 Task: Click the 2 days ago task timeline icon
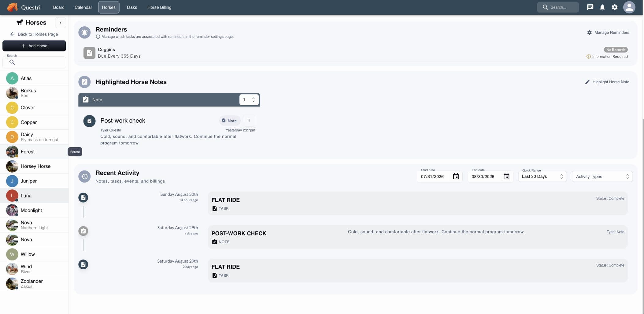(83, 264)
